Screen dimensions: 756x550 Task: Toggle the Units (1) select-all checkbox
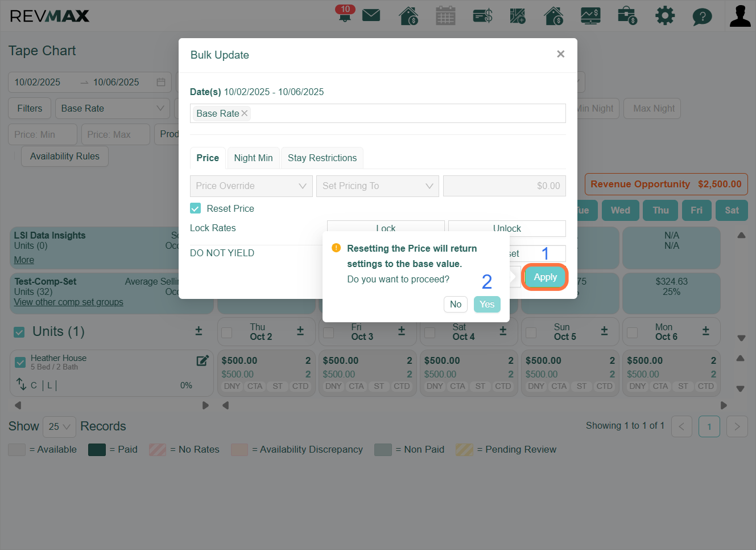19,332
